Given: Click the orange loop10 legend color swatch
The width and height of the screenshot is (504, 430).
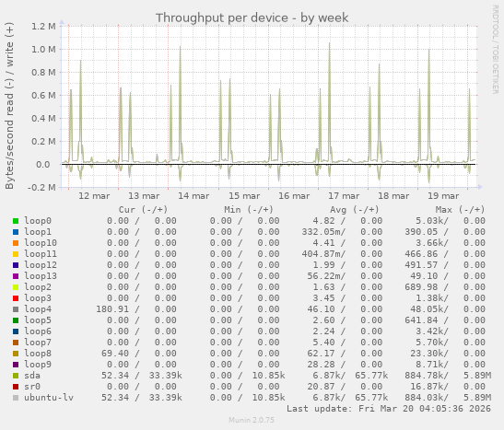Looking at the screenshot, I should point(16,243).
